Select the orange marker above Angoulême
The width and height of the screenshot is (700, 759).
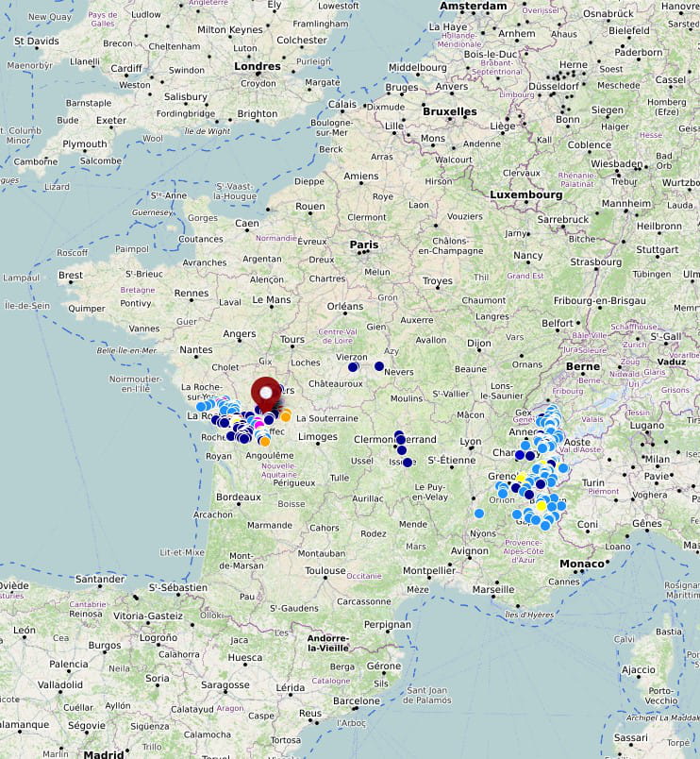click(264, 441)
